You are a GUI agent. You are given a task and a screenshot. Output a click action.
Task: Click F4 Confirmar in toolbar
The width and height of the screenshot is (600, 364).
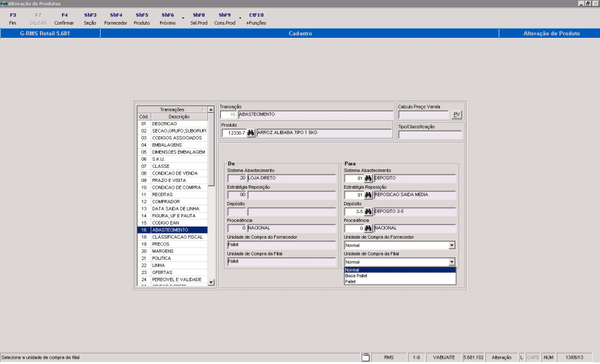pos(64,18)
